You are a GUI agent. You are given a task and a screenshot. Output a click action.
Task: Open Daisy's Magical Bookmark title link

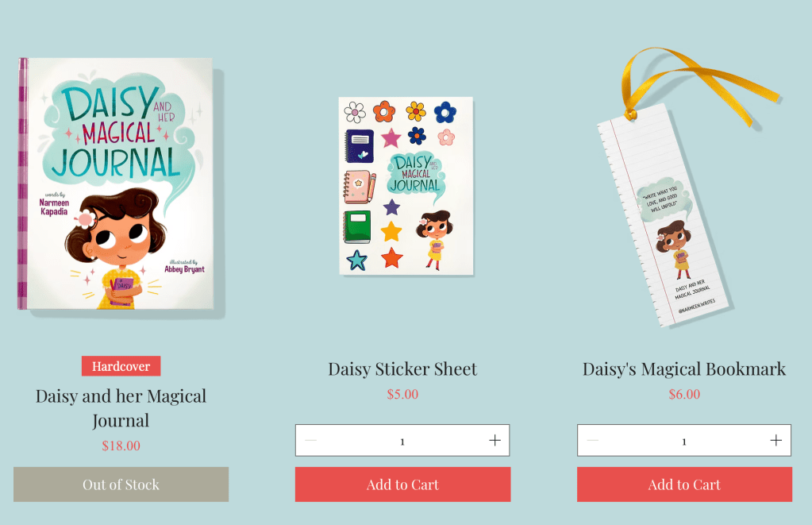[684, 369]
